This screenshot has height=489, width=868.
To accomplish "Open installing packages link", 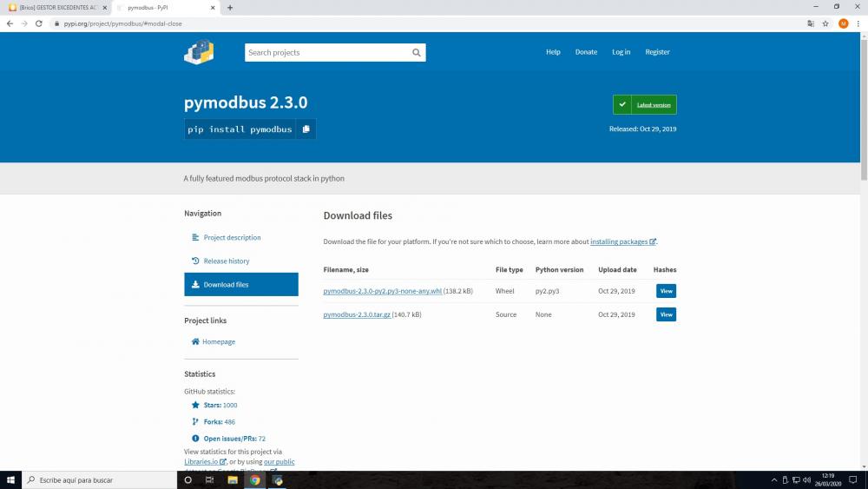I will [x=622, y=241].
